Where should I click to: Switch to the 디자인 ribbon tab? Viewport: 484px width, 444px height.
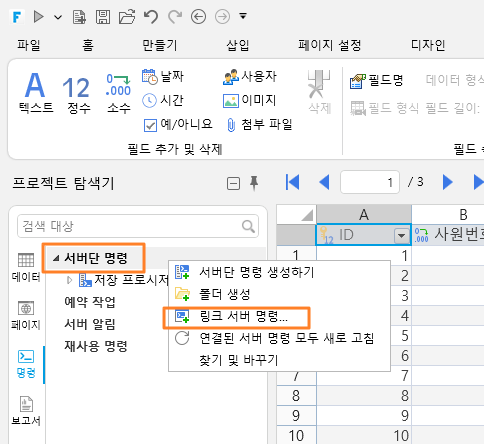click(x=428, y=45)
